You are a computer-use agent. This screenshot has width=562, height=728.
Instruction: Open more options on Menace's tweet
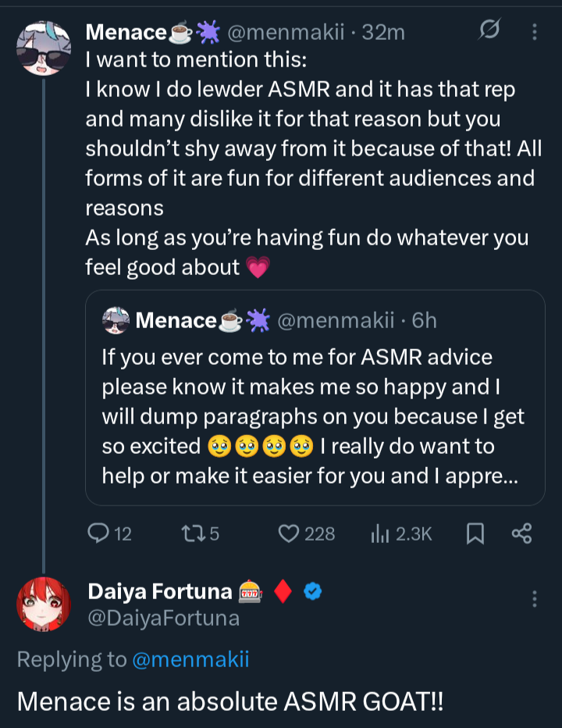point(535,32)
